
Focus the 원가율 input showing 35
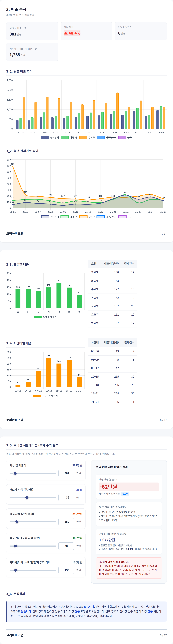click(x=66, y=498)
